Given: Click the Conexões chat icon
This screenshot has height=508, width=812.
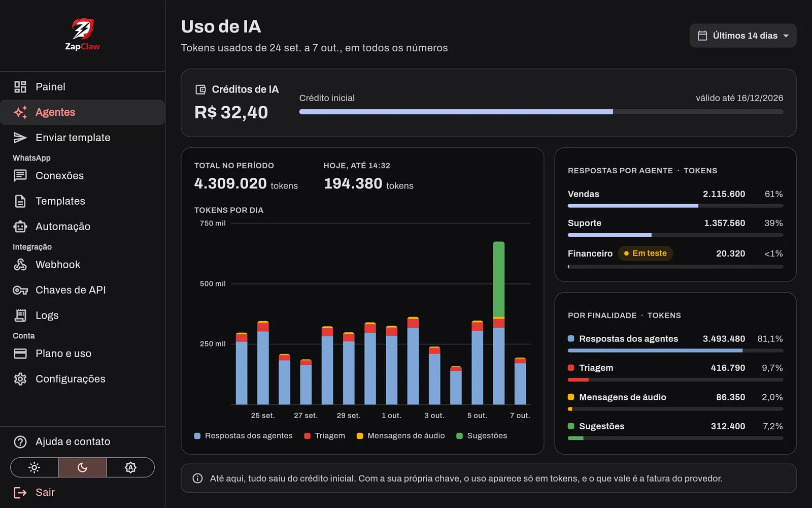Looking at the screenshot, I should [x=20, y=176].
